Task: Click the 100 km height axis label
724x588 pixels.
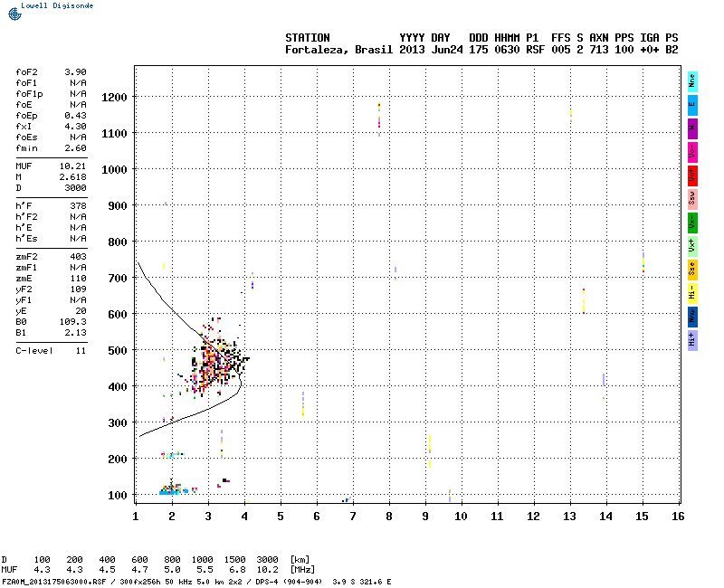Action: tap(118, 495)
